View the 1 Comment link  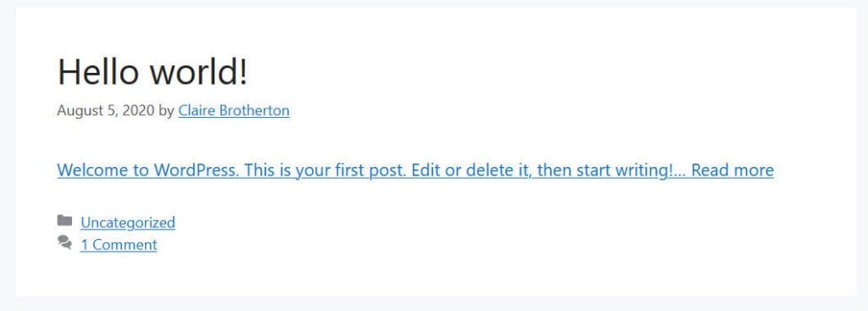coord(119,245)
